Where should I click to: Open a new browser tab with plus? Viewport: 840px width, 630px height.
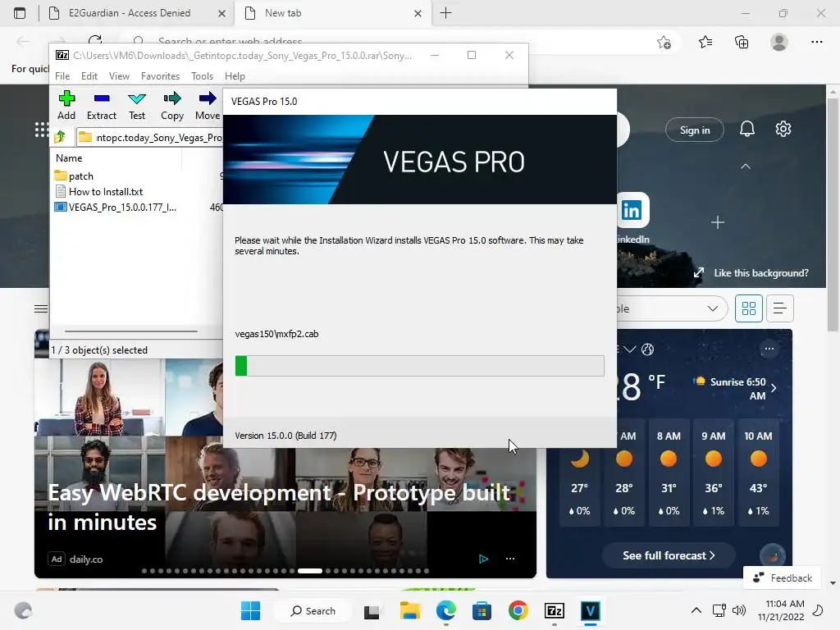pos(445,13)
